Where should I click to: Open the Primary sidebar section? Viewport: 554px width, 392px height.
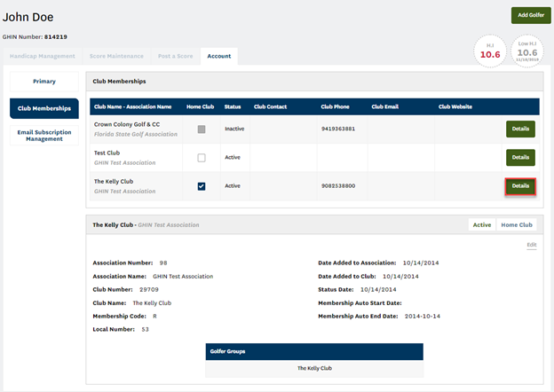(44, 82)
